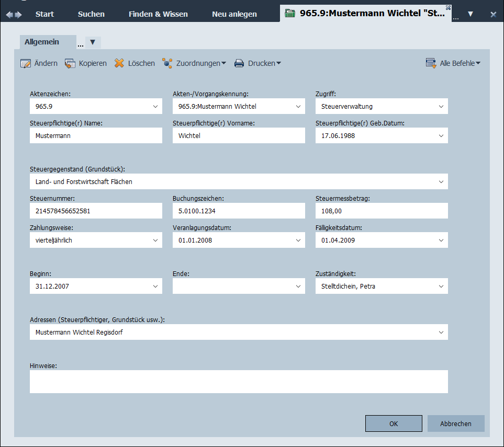This screenshot has height=447, width=504.
Task: Click the navigation back arrow icon
Action: 9,15
